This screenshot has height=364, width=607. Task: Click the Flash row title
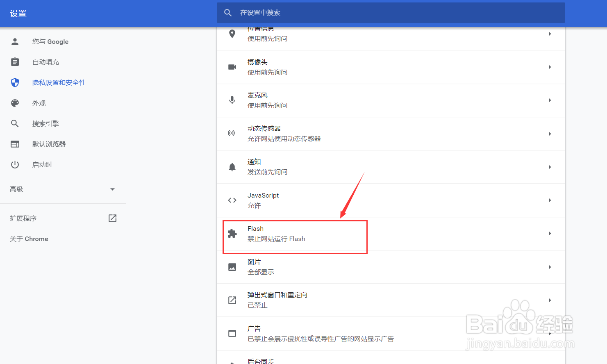coord(255,228)
